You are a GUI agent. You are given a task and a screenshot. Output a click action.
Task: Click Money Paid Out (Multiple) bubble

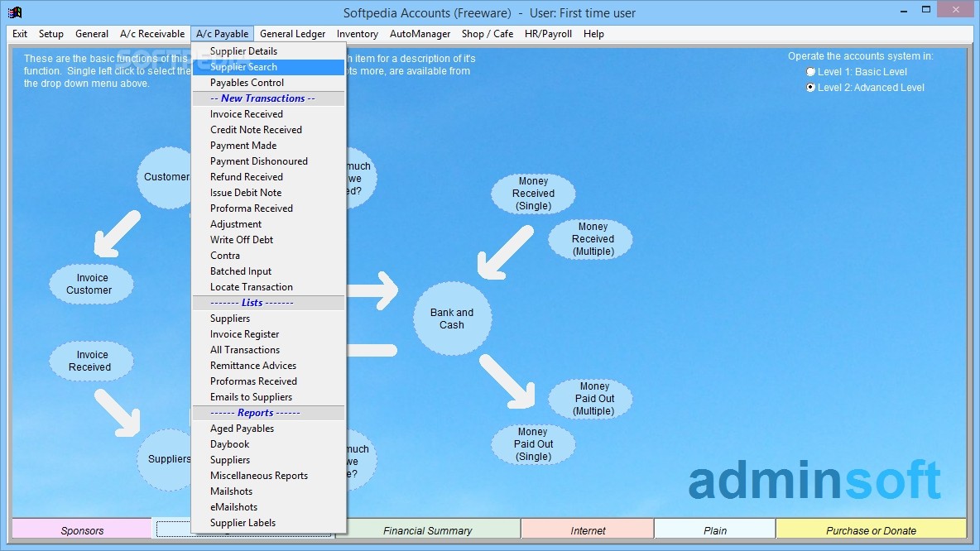click(591, 399)
